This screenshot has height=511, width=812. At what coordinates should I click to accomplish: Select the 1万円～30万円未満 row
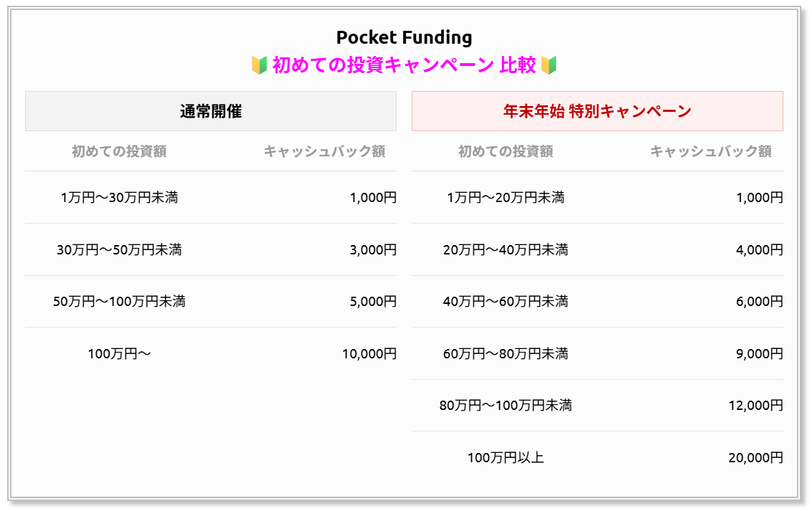click(211, 197)
